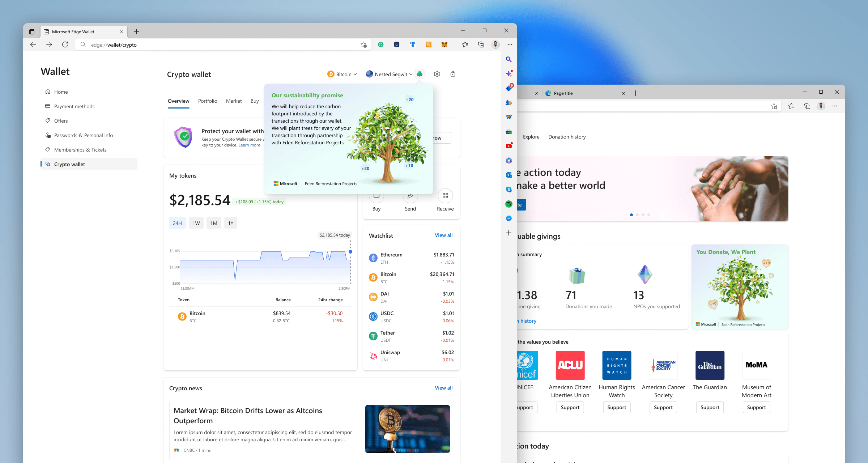Switch to the Portfolio tab

[x=208, y=101]
